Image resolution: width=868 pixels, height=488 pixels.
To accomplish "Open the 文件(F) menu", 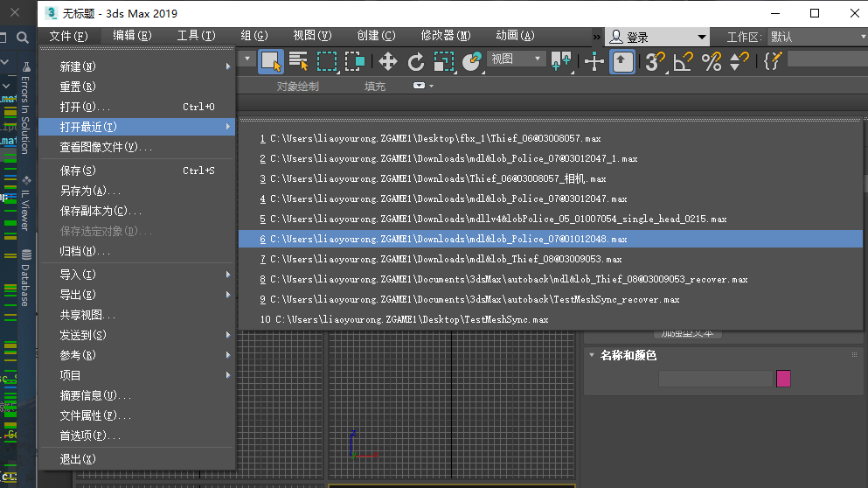I will pos(69,36).
